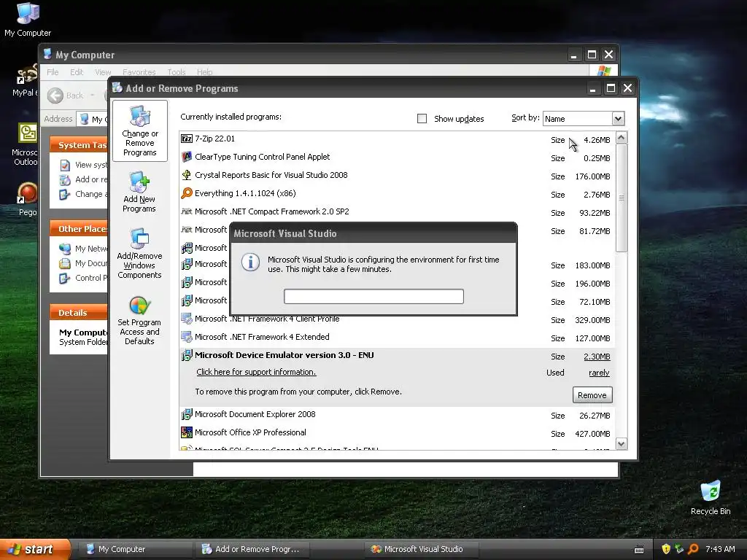
Task: Open Recycle Bin on the desktop
Action: (711, 498)
